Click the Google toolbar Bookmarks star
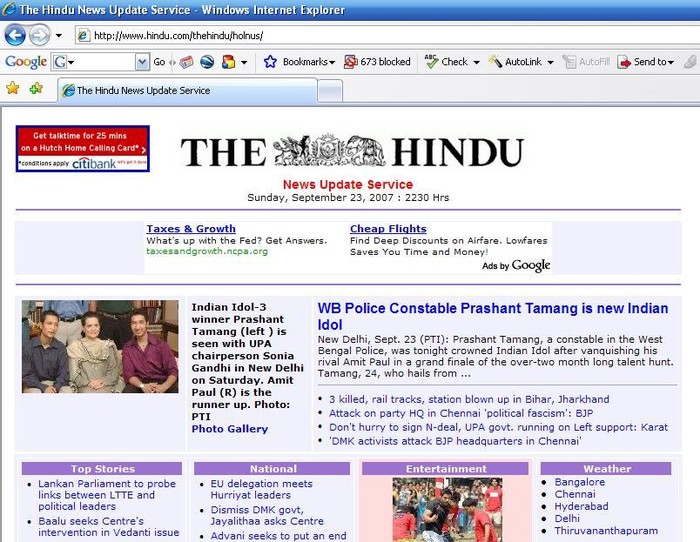 [x=270, y=62]
